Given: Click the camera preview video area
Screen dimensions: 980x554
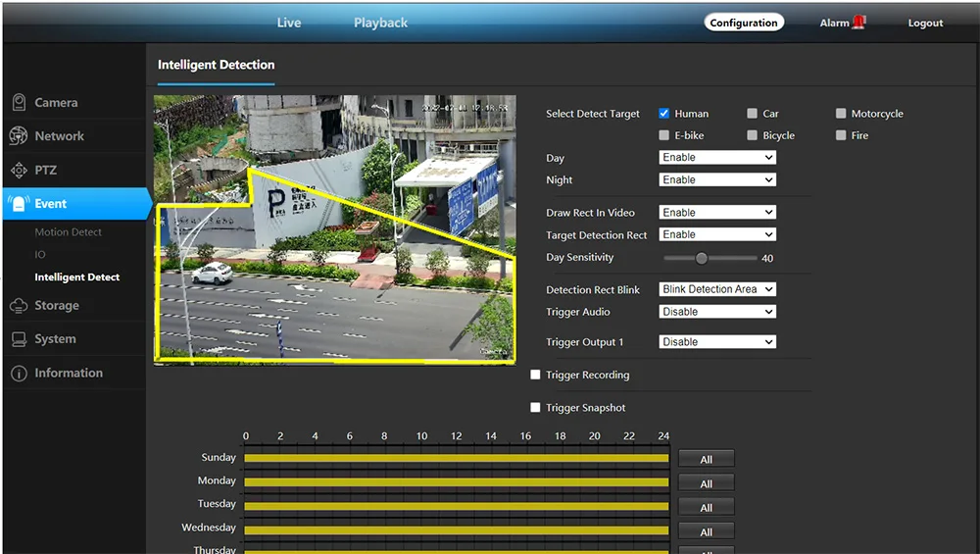Looking at the screenshot, I should (335, 229).
